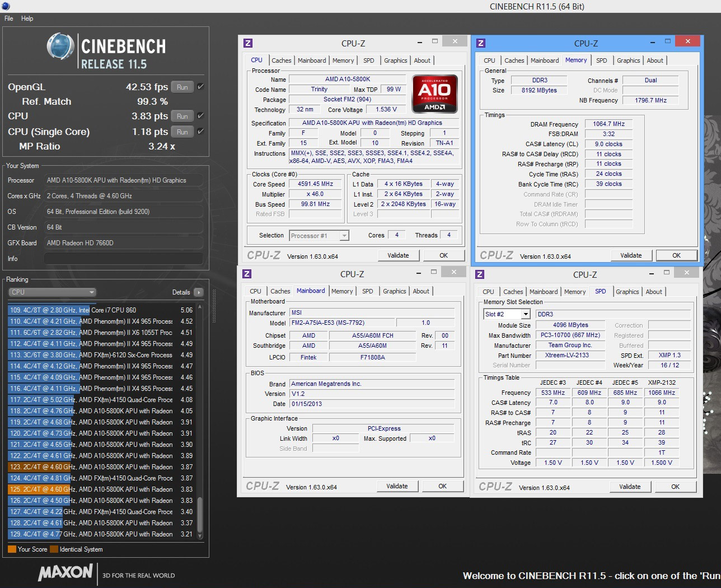Select the Caches tab in the Mainboard window
Viewport: 721px width, 588px height.
[280, 291]
